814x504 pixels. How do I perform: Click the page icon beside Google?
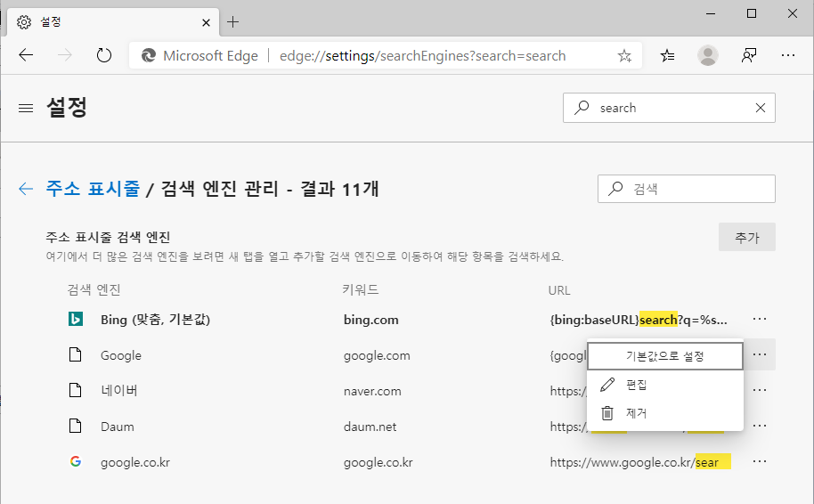click(x=76, y=354)
